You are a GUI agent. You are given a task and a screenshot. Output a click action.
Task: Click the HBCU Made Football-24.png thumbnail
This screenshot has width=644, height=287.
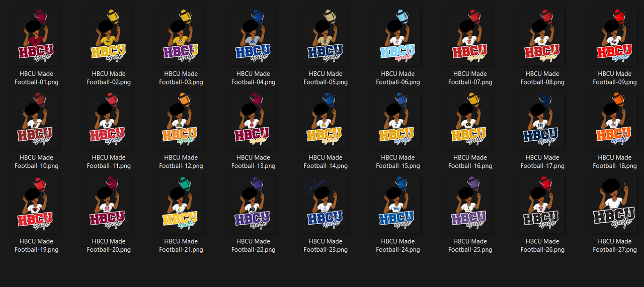(x=398, y=204)
